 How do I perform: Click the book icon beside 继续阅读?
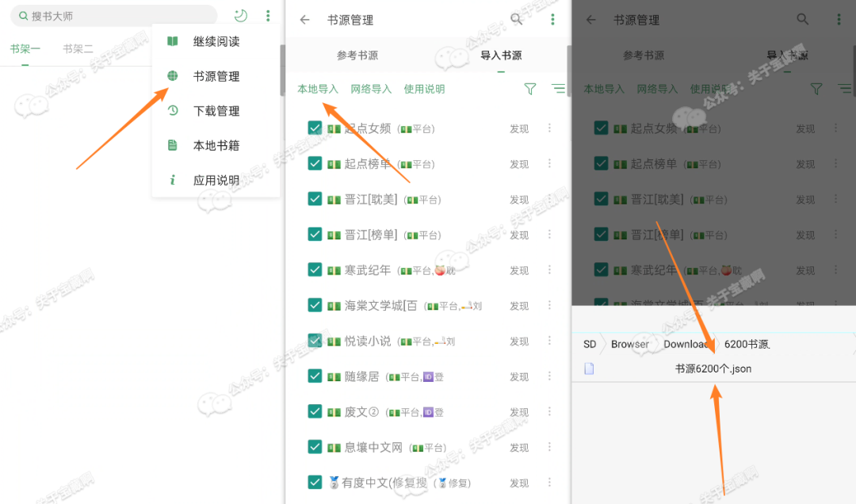pos(173,41)
